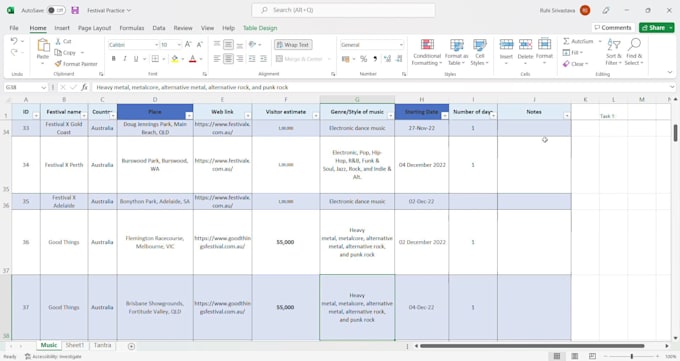Screen dimensions: 680x361
Task: Open Cell Styles gallery
Action: (x=480, y=52)
